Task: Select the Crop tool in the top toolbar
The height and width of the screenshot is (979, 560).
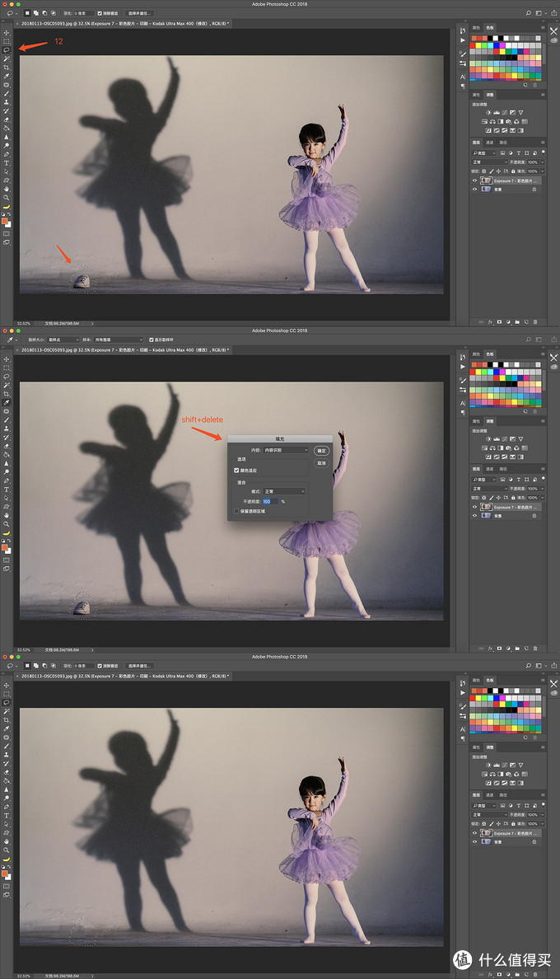Action: click(x=7, y=67)
